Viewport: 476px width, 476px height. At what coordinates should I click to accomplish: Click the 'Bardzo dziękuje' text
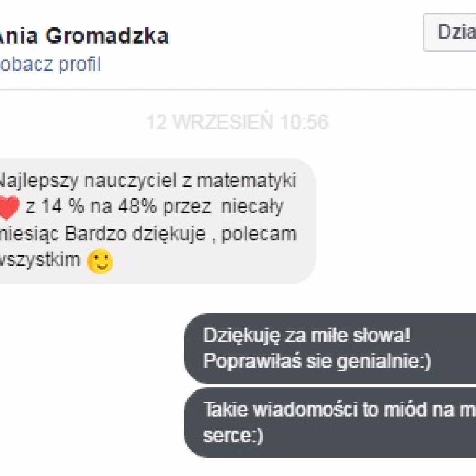pos(135,234)
